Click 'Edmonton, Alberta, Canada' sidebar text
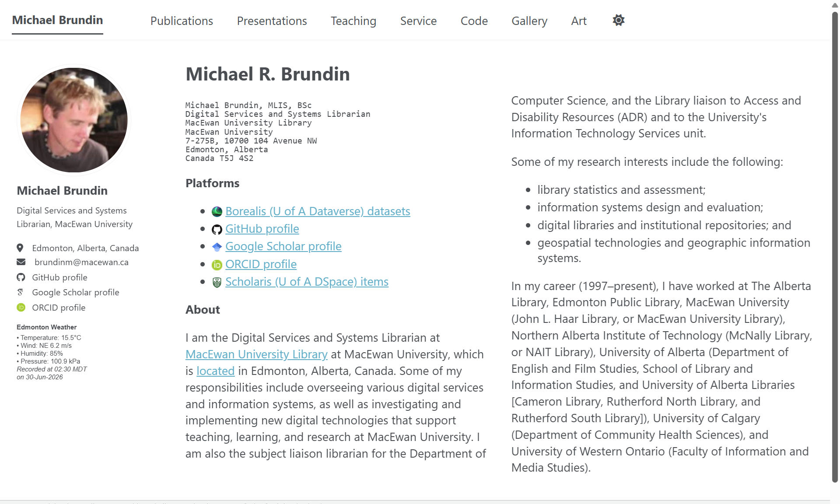This screenshot has width=840, height=504. [x=85, y=248]
